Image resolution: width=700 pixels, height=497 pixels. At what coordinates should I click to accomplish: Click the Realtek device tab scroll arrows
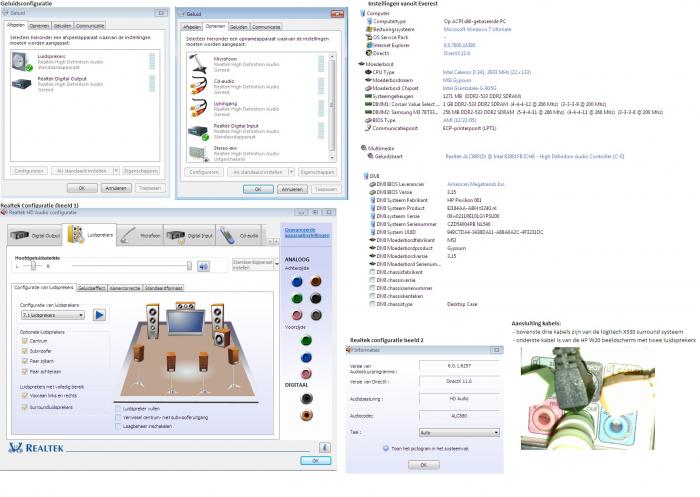(273, 241)
